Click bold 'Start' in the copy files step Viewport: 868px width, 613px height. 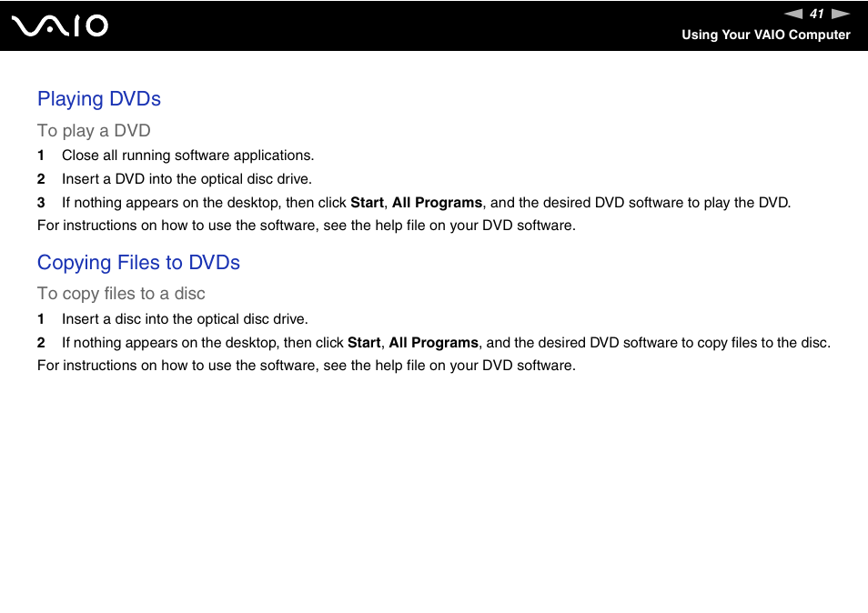tap(364, 343)
